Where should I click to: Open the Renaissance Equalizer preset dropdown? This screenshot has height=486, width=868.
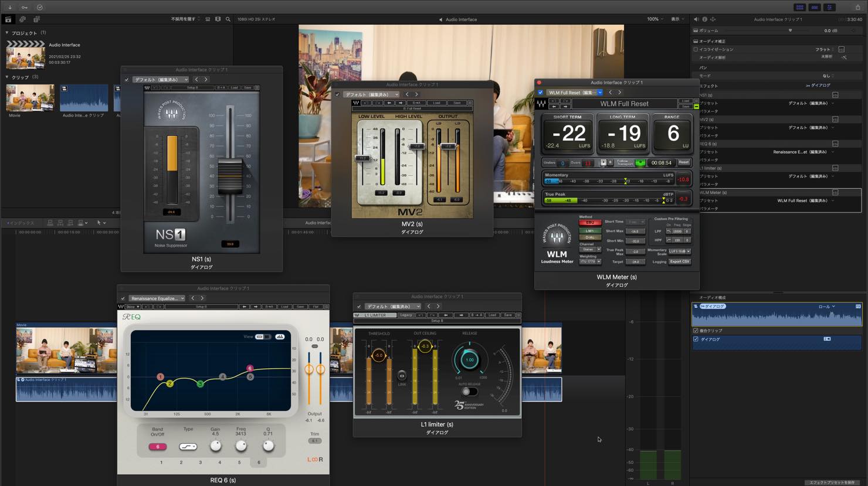click(157, 298)
